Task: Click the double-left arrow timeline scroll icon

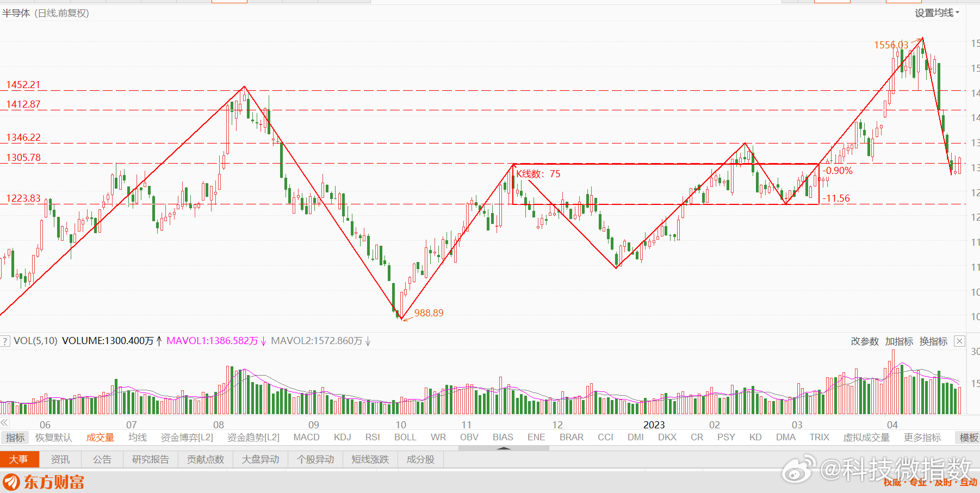Action: pyautogui.click(x=4, y=423)
